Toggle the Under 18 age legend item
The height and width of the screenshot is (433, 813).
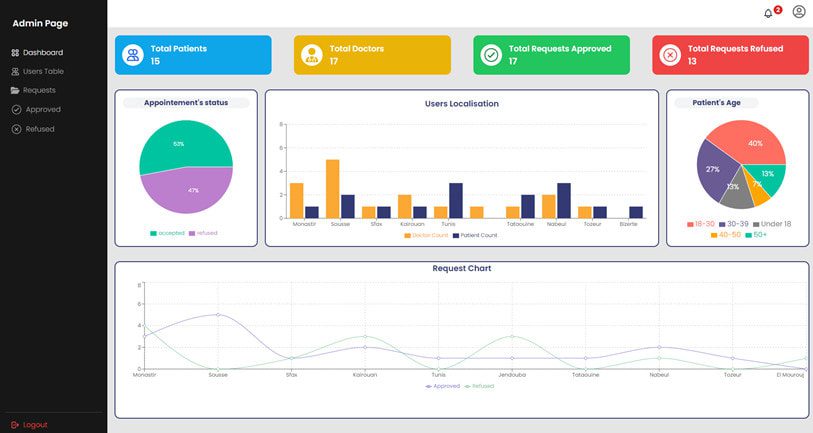(x=772, y=224)
